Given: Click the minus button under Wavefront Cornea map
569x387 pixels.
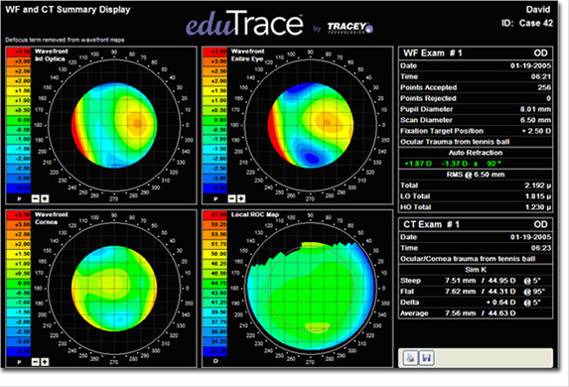Looking at the screenshot, I should coord(35,362).
